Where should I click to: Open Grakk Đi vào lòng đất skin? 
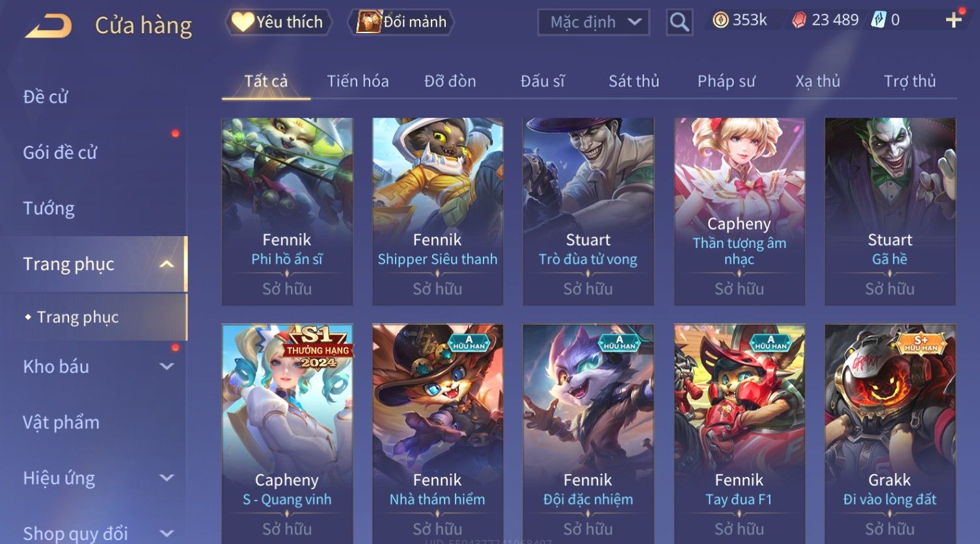point(890,434)
